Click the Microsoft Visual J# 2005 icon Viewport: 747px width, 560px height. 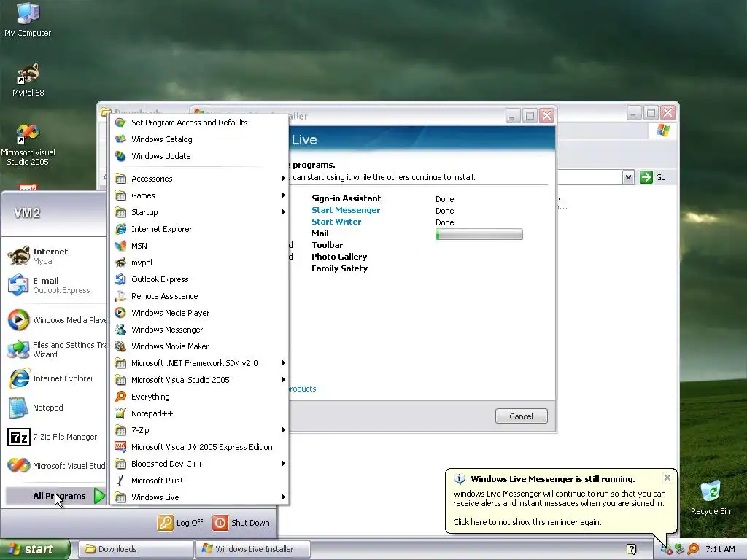point(120,447)
